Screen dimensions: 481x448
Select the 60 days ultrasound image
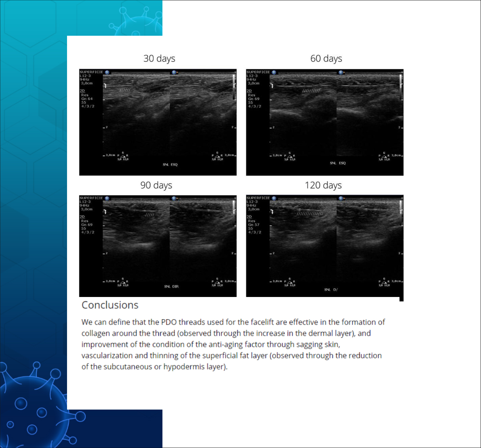(x=325, y=122)
